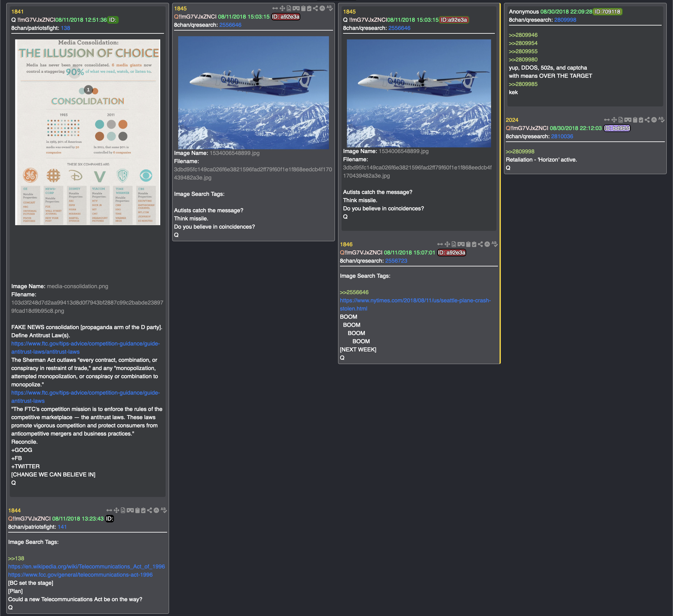Click post number 1844

(14, 510)
